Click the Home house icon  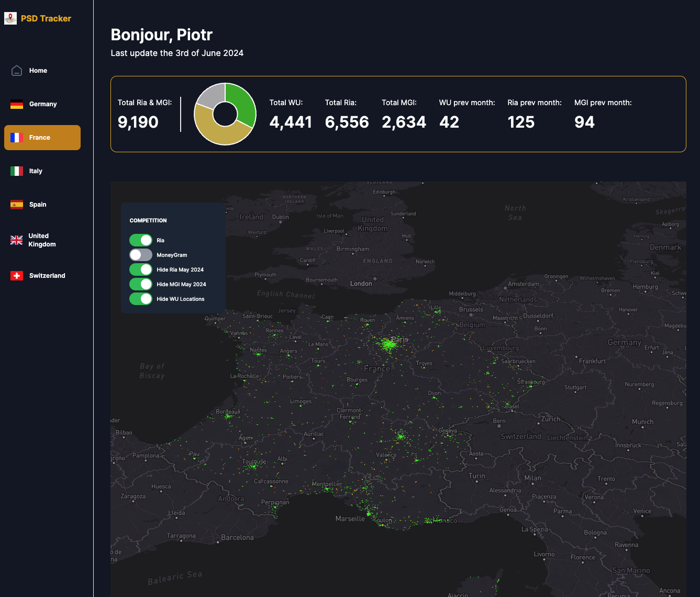coord(17,71)
